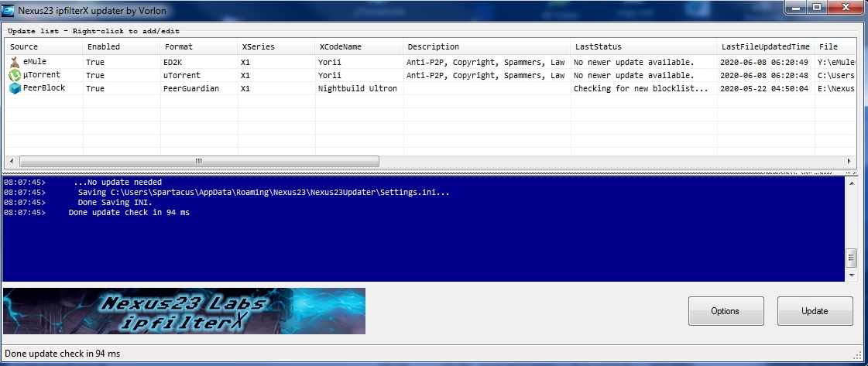Click the Description column header
This screenshot has width=868, height=366.
[x=487, y=46]
